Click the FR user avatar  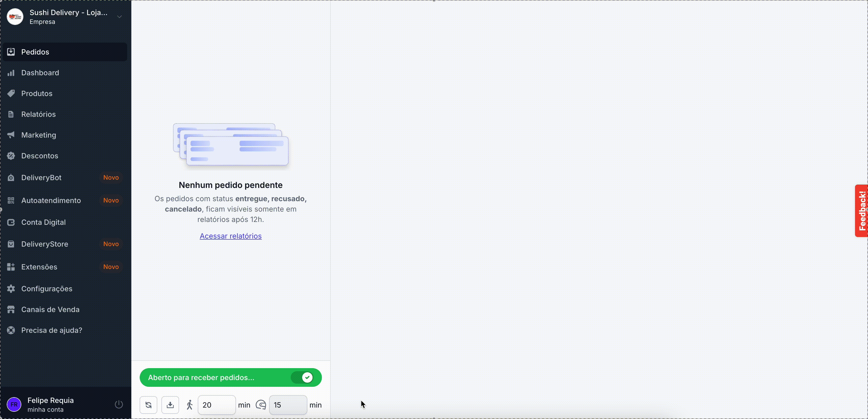click(14, 404)
